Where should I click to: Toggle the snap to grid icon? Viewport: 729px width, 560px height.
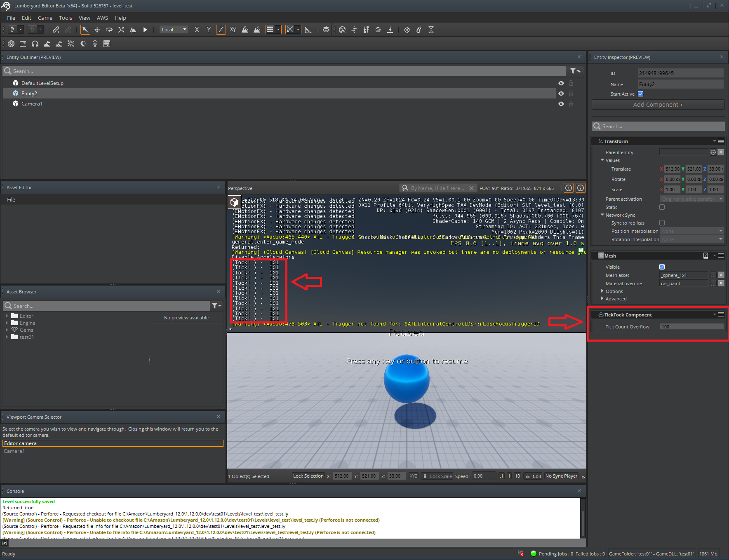coord(270,30)
